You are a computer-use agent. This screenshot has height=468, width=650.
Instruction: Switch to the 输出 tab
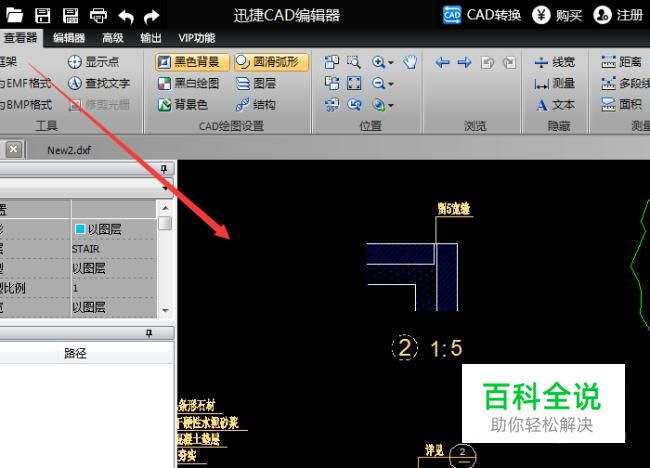(150, 38)
